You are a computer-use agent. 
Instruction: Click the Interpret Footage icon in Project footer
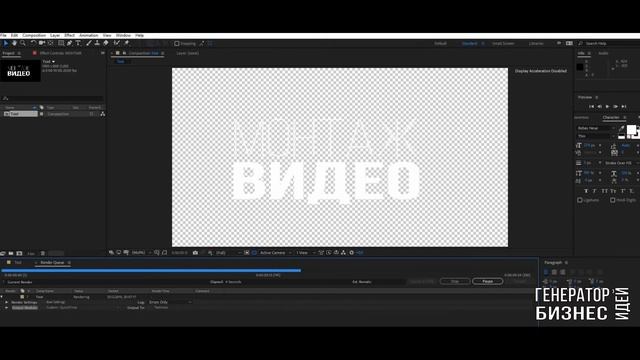click(x=3, y=253)
